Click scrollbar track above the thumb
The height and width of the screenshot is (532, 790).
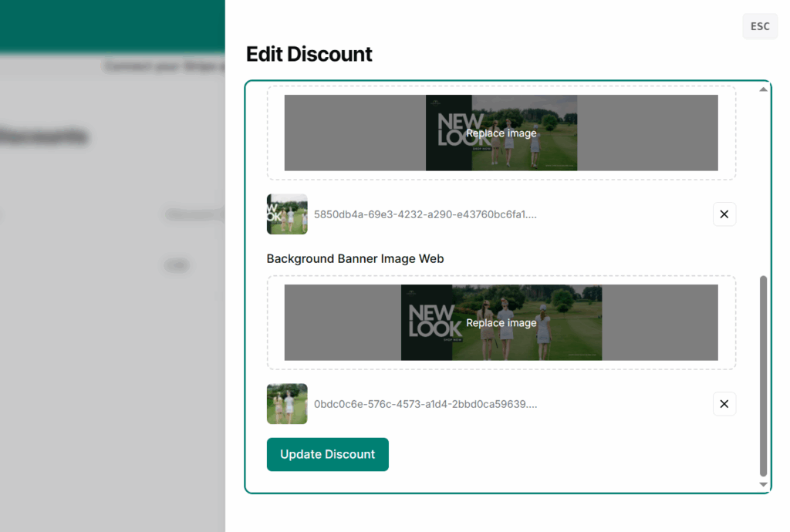764,185
